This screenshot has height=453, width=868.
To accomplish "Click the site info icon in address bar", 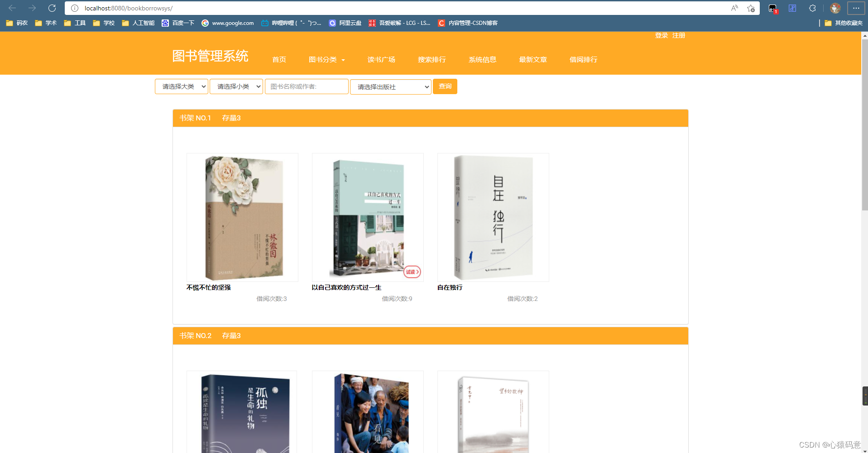I will (75, 8).
